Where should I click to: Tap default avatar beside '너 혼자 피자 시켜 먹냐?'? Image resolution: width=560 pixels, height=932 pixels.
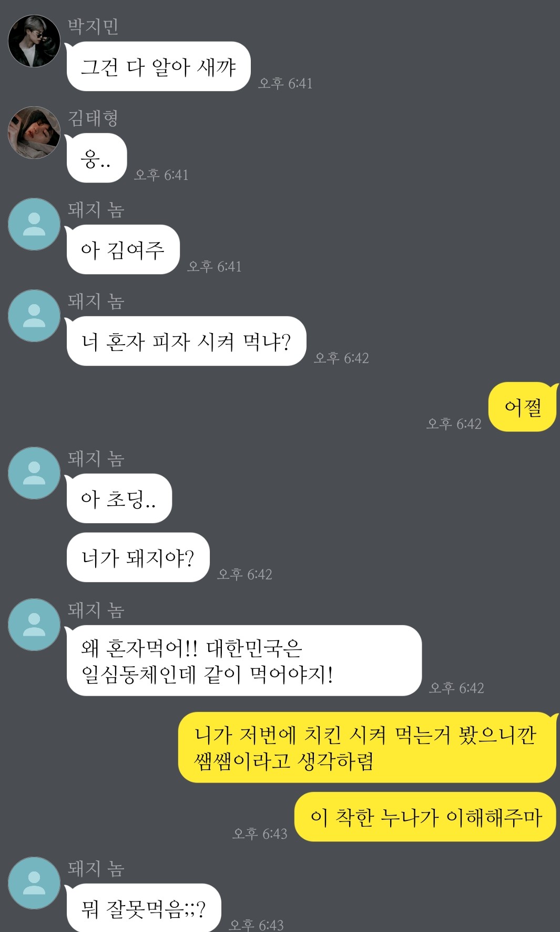pyautogui.click(x=34, y=316)
